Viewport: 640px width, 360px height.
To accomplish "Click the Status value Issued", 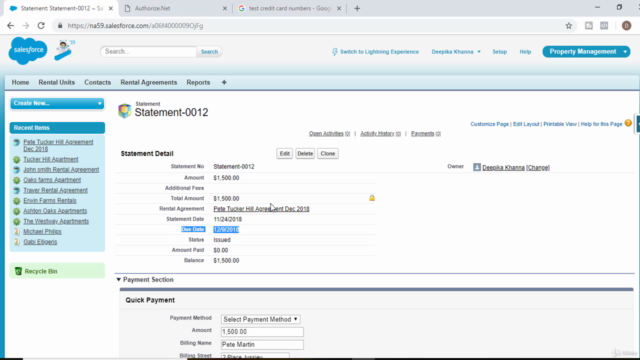I will click(222, 240).
